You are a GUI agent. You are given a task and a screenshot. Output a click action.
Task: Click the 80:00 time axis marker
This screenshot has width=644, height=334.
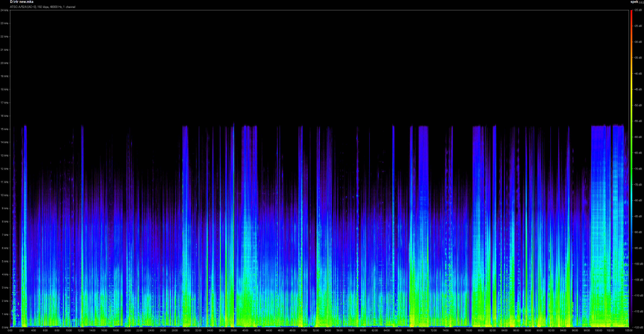(x=481, y=330)
